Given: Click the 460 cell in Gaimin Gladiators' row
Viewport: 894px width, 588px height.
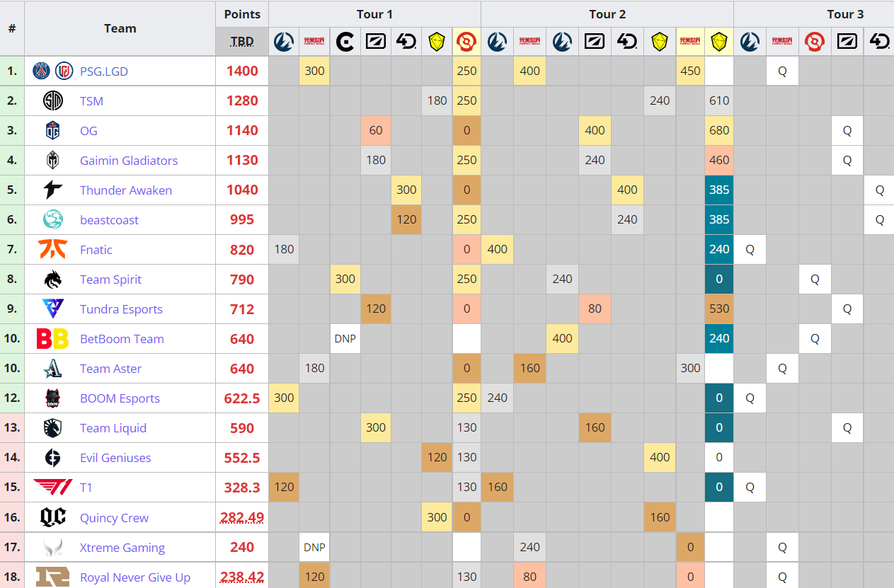Looking at the screenshot, I should [719, 161].
